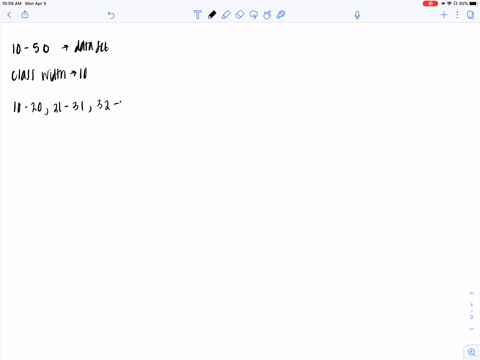Select the tape tool icon
Viewport: 480px width, 360px height.
(281, 15)
